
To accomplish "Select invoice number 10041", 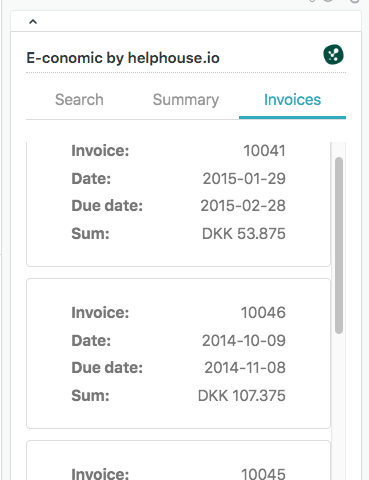I will [265, 151].
